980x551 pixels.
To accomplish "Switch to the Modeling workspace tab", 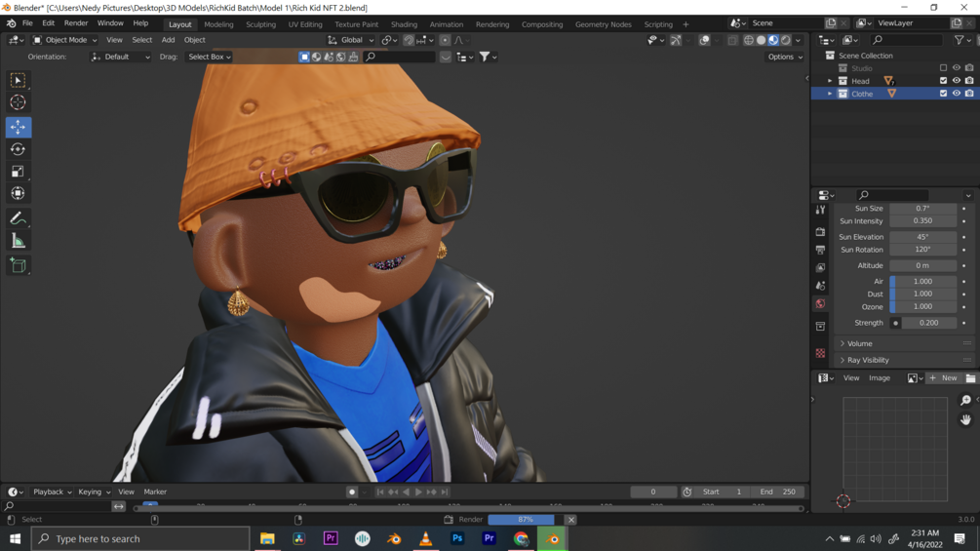I will (218, 24).
